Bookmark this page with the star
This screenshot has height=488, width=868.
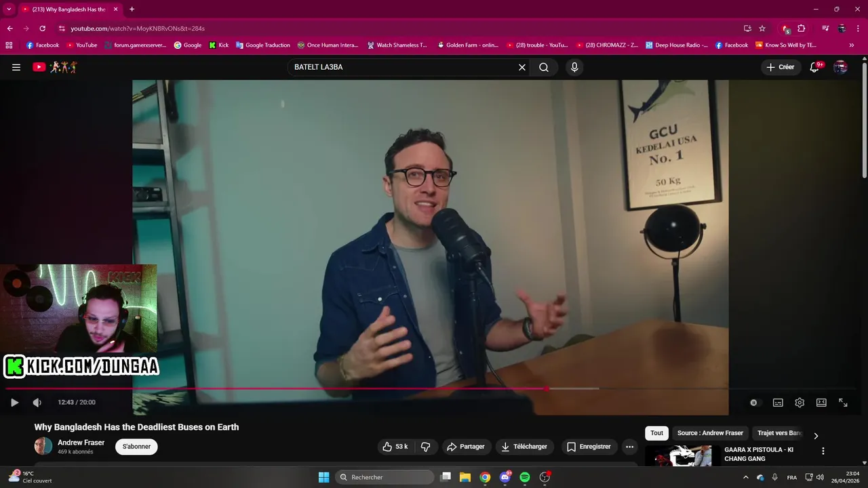pos(762,28)
